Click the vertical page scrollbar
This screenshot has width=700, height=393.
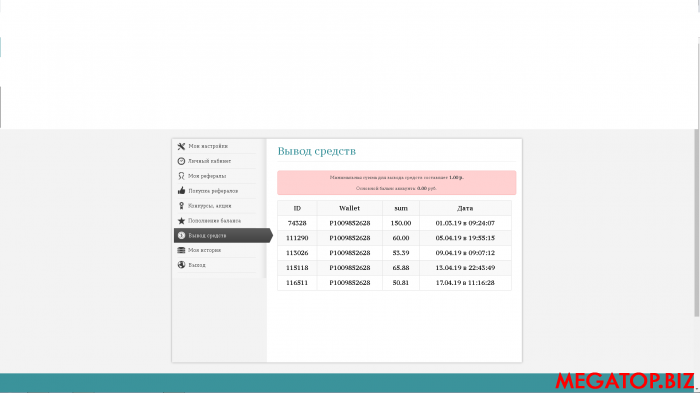click(x=696, y=222)
